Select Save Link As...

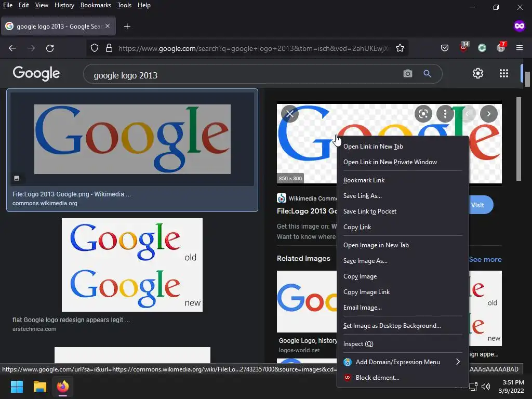click(403, 196)
